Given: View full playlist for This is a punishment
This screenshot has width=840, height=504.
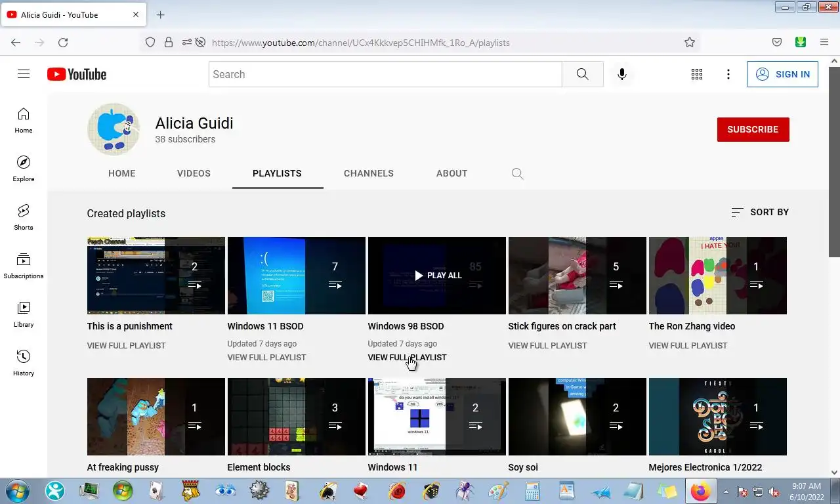Looking at the screenshot, I should tap(126, 346).
